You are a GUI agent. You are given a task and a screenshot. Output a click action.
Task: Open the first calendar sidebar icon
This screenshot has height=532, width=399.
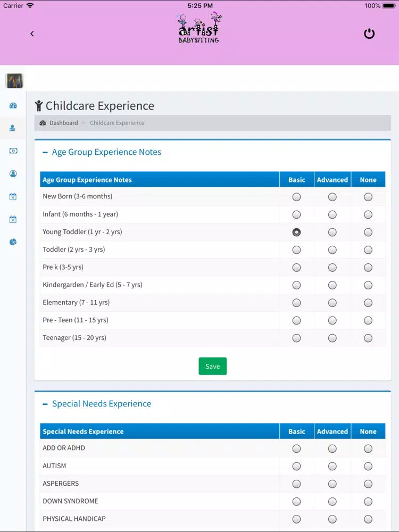[13, 196]
